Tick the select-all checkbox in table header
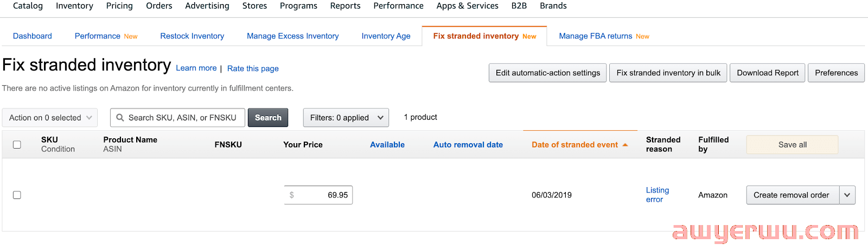868x250 pixels. point(17,145)
